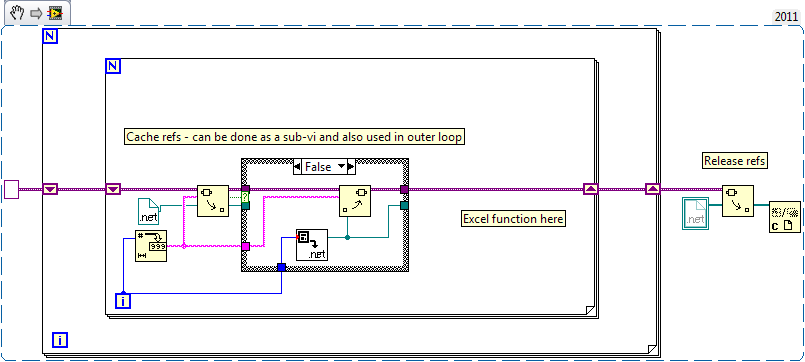The width and height of the screenshot is (805, 362).
Task: Switch to previous case with left arrow
Action: tap(297, 167)
